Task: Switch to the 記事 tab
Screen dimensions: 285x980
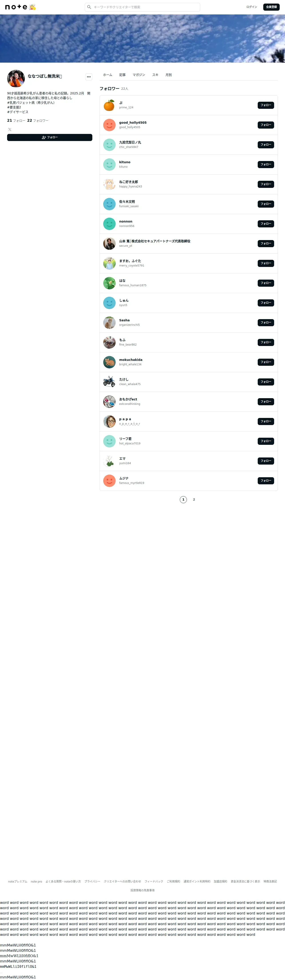Action: [122, 75]
